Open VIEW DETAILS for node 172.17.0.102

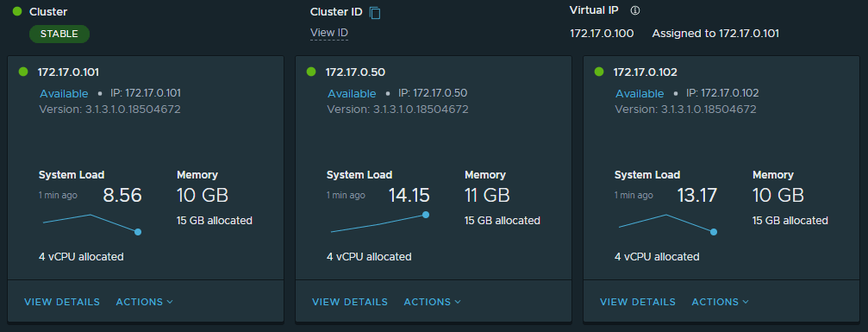coord(638,302)
